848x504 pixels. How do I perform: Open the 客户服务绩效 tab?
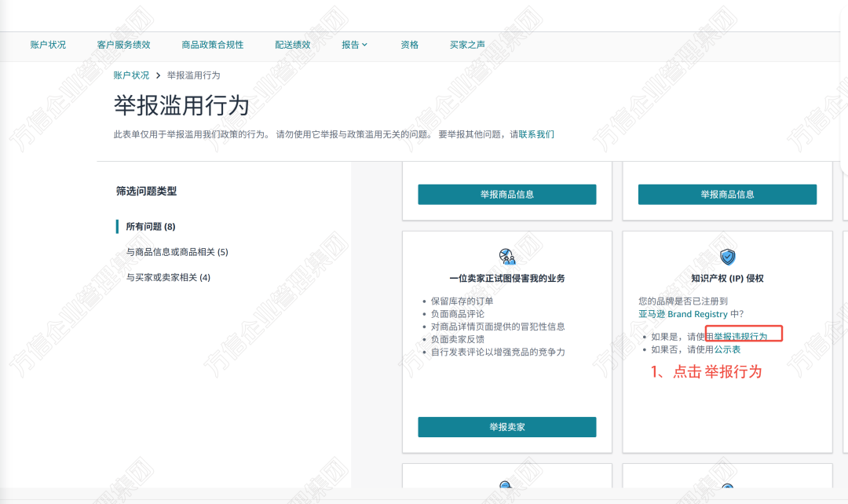[124, 45]
